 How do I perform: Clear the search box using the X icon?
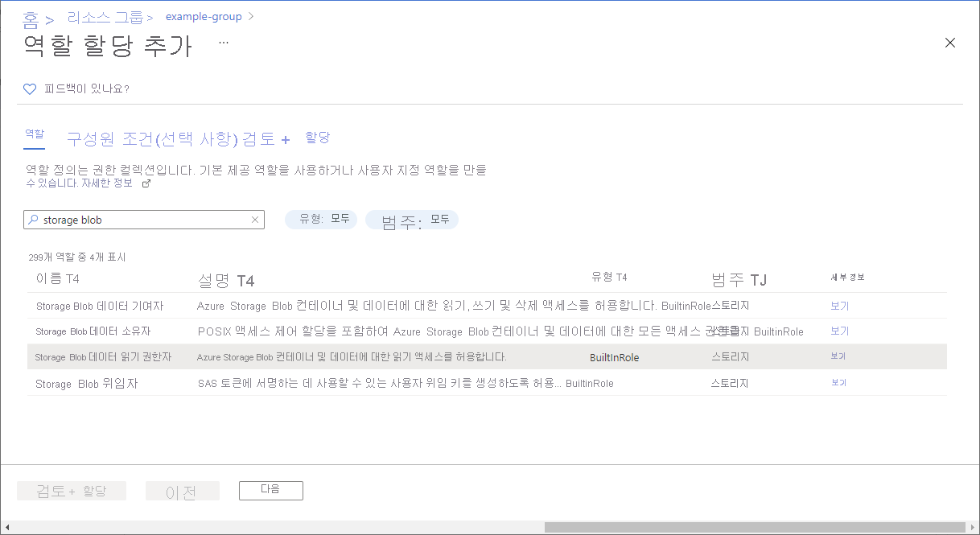[254, 219]
